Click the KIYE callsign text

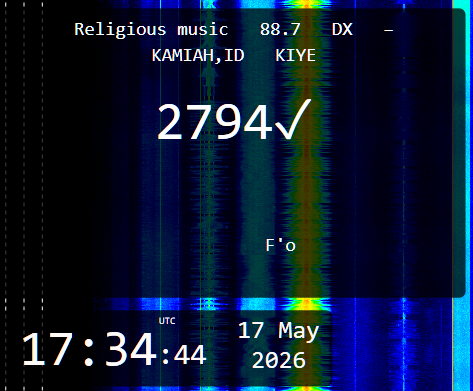pyautogui.click(x=295, y=55)
